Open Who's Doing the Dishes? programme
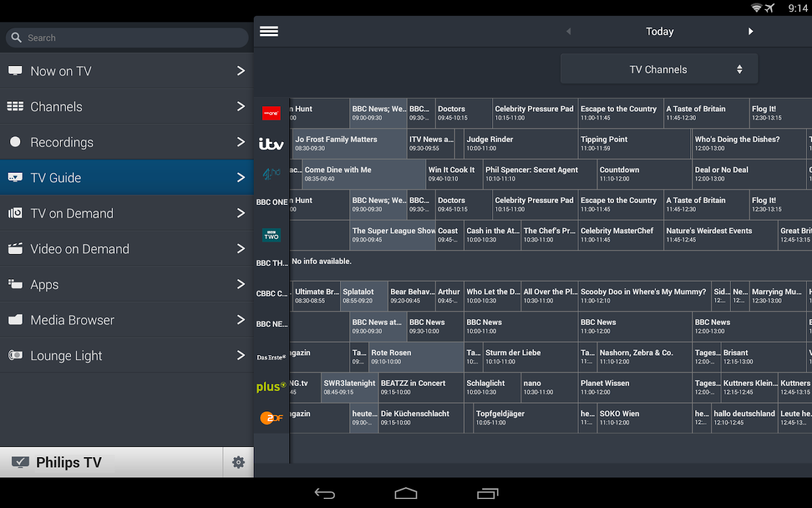 pyautogui.click(x=749, y=144)
